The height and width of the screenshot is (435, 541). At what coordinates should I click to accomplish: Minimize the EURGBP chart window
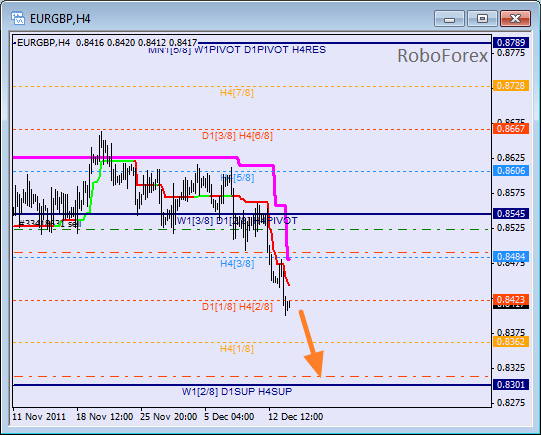(x=450, y=19)
